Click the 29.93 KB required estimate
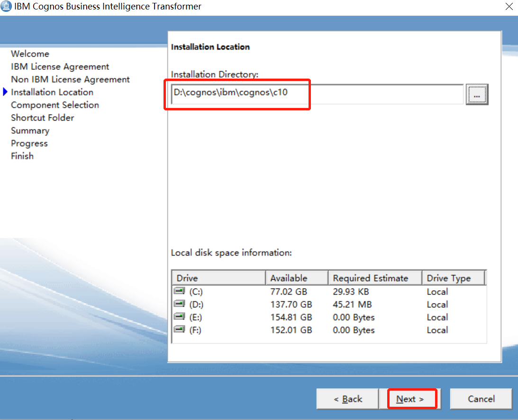Image resolution: width=518 pixels, height=420 pixels. point(351,292)
